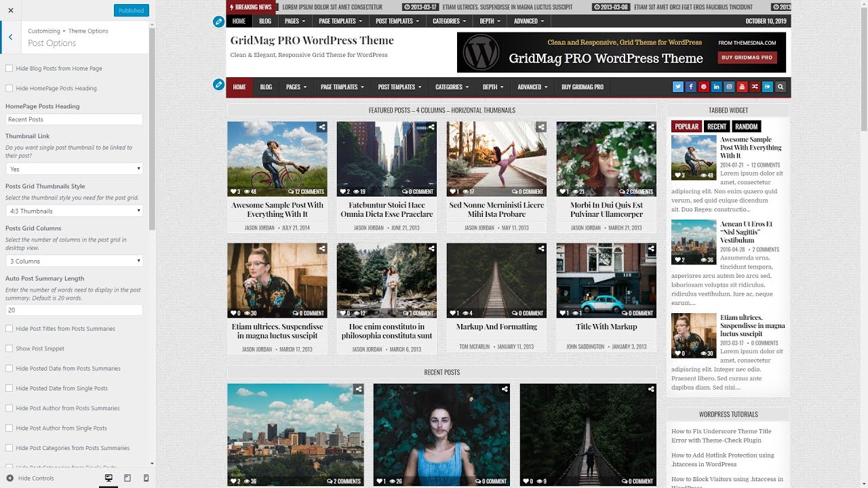Open the search icon in primary menu
Image resolution: width=868 pixels, height=488 pixels.
(x=781, y=87)
